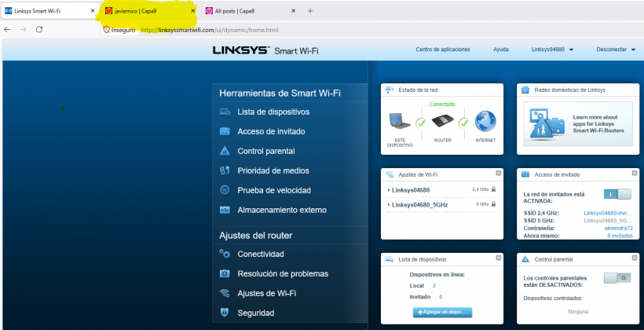Reload the page with refresh icon
Image resolution: width=644 pixels, height=330 pixels.
pyautogui.click(x=39, y=29)
